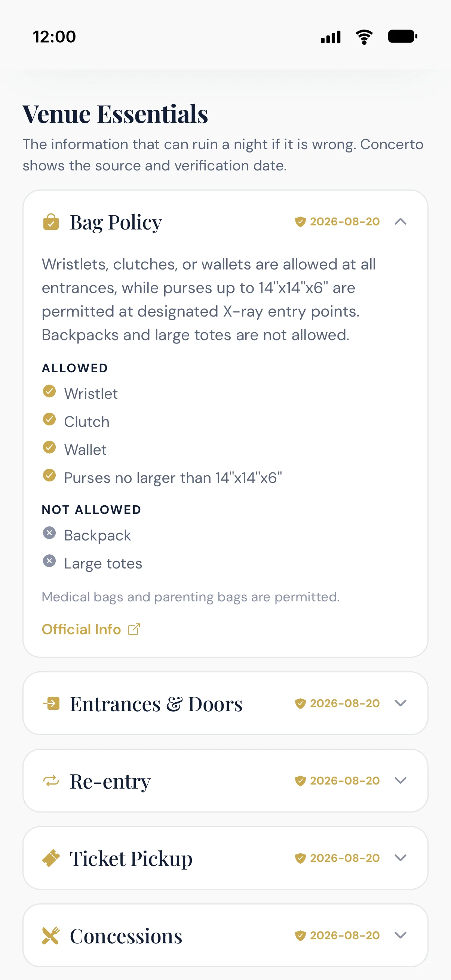Click the Ticket Pickup ticket icon
451x980 pixels.
coord(50,858)
